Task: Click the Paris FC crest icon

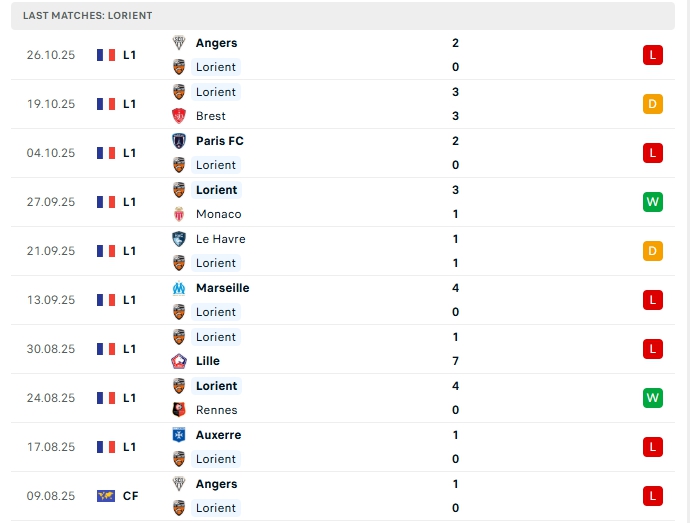Action: click(x=179, y=141)
